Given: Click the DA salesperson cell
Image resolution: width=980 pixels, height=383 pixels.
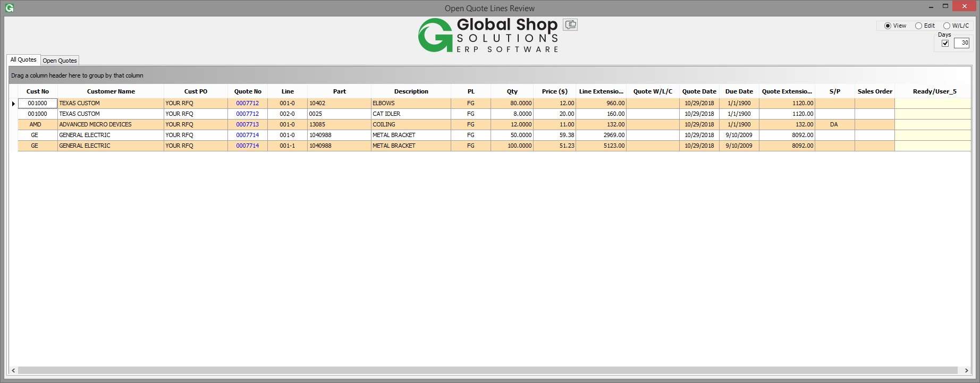Looking at the screenshot, I should [x=835, y=124].
